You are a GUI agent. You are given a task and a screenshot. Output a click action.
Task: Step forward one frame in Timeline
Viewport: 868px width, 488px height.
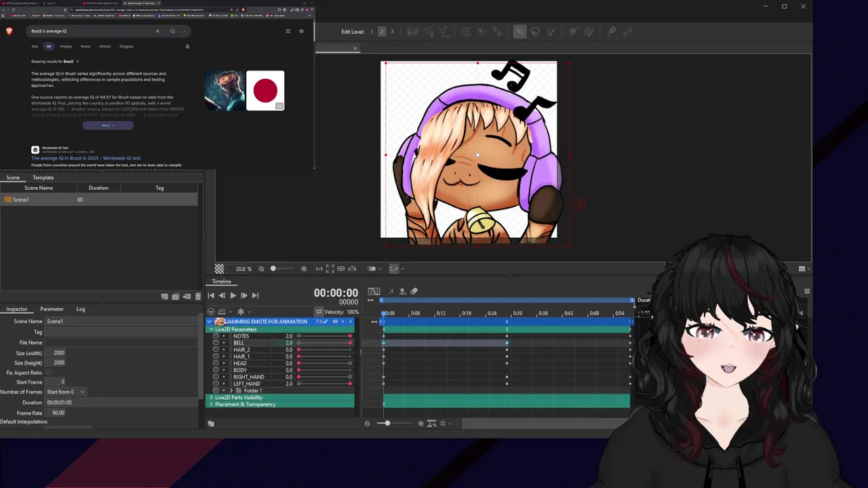[243, 296]
